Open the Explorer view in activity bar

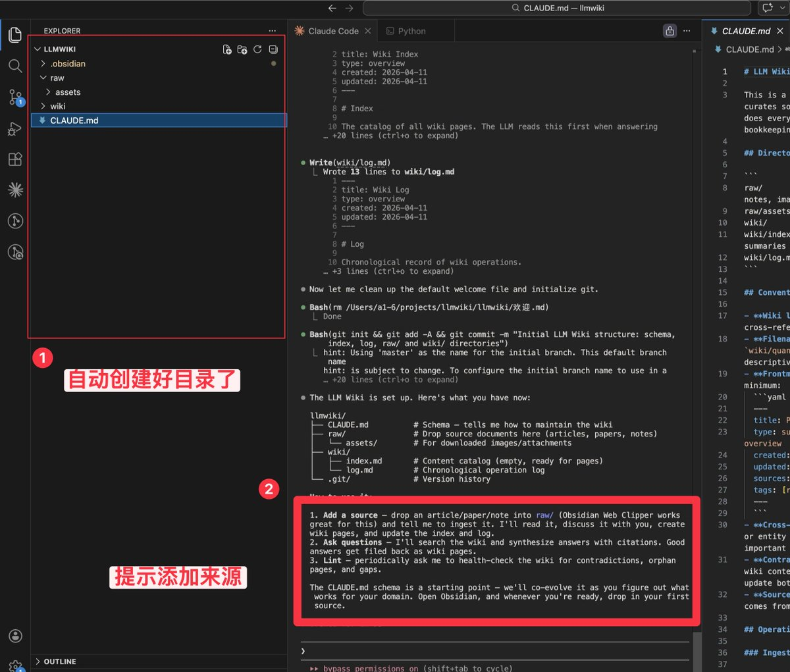coord(15,34)
